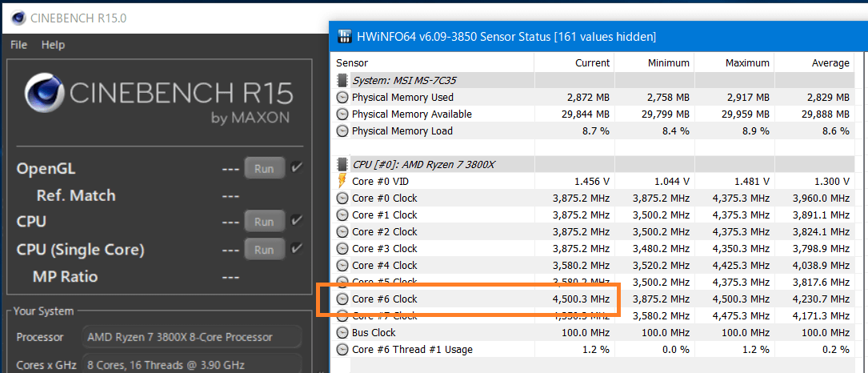
Task: Open the File menu in Cinebench
Action: click(x=18, y=45)
